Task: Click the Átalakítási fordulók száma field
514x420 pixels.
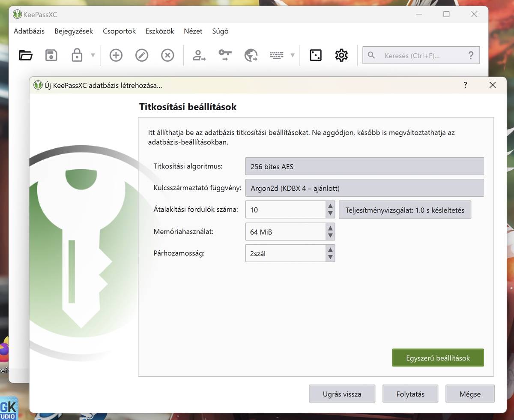Action: pyautogui.click(x=285, y=210)
